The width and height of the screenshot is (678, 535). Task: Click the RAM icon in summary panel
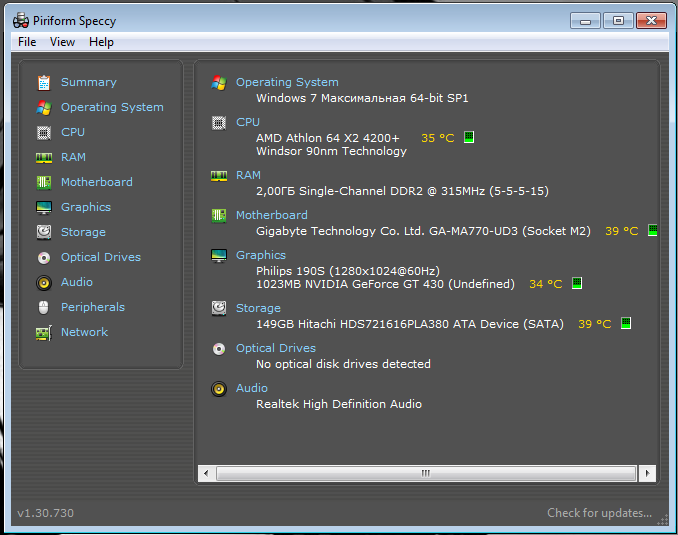tap(219, 176)
